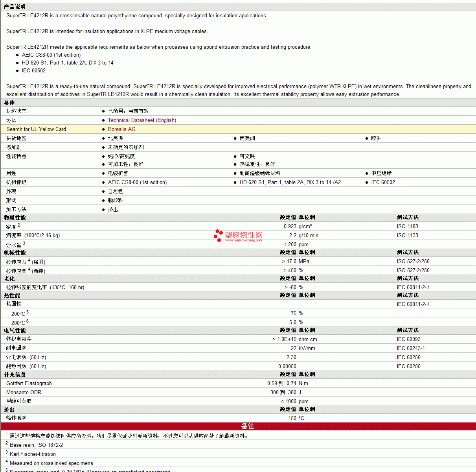Click 'AIEC CS8-00 (1st edition)' in 机构评级 row
The width and height of the screenshot is (476, 472).
(x=137, y=183)
